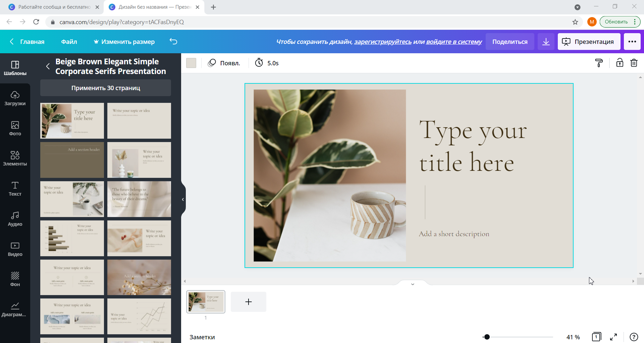This screenshot has height=343, width=644.
Task: Open the Файл menu
Action: (x=69, y=42)
